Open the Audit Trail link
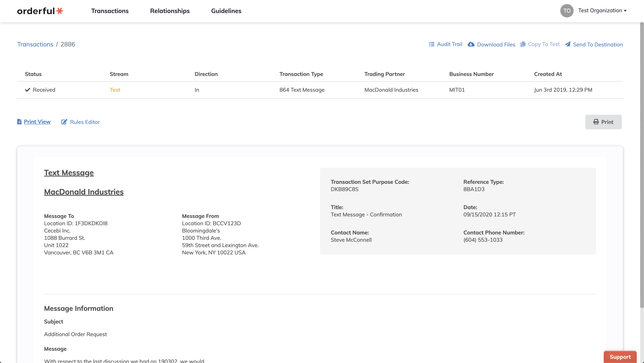 [449, 44]
